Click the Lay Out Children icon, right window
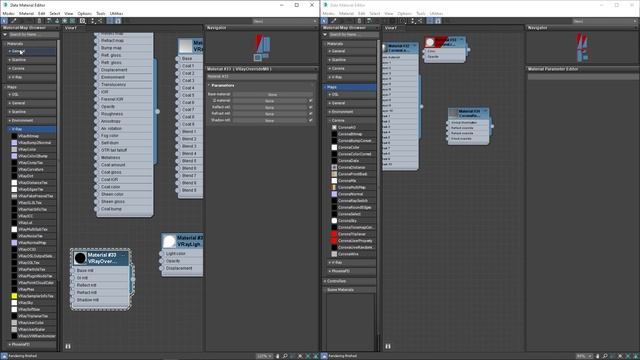Image resolution: width=640 pixels, height=360 pixels. pyautogui.click(x=420, y=20)
